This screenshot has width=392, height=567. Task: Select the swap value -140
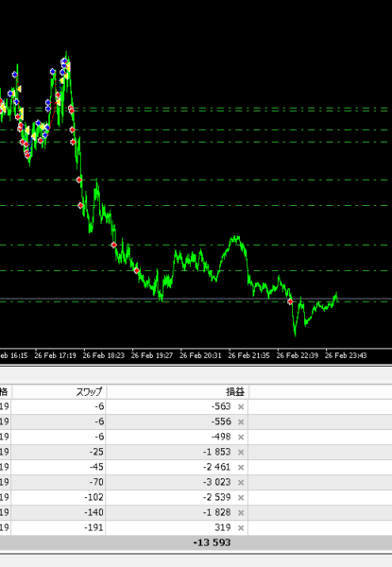(94, 512)
